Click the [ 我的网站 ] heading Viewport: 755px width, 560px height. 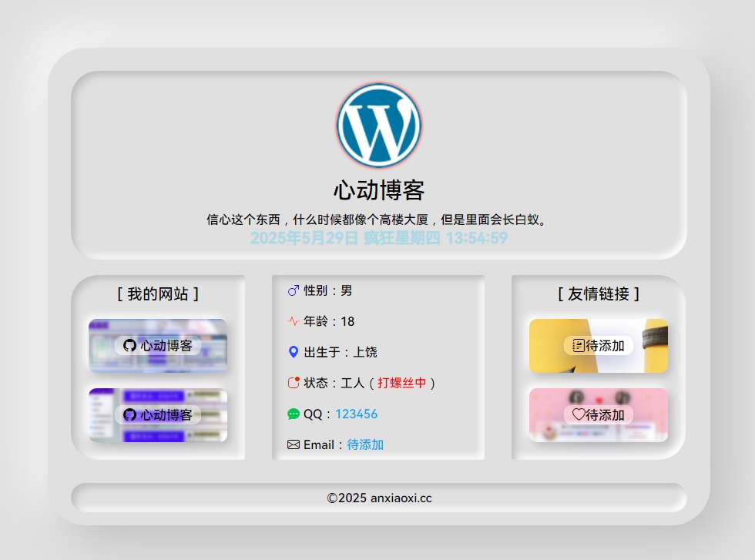[158, 293]
